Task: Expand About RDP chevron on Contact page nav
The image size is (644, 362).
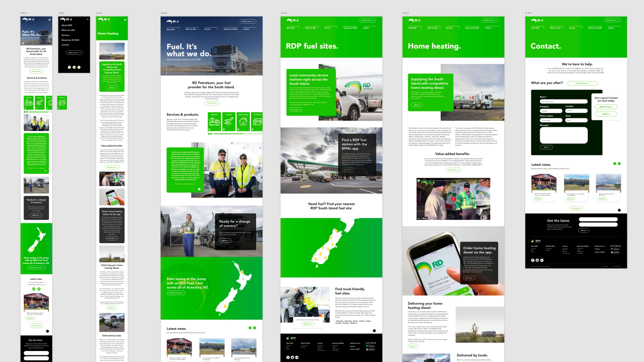Action: 544,28
